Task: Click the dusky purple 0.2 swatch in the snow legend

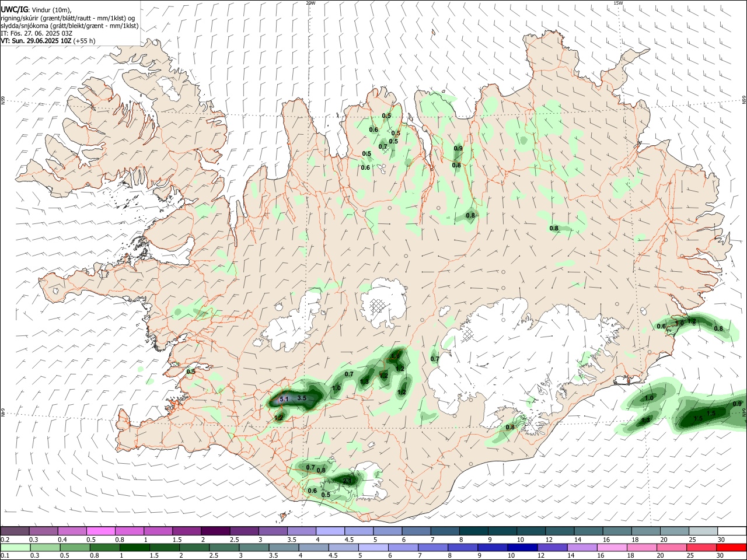Action: click(15, 531)
